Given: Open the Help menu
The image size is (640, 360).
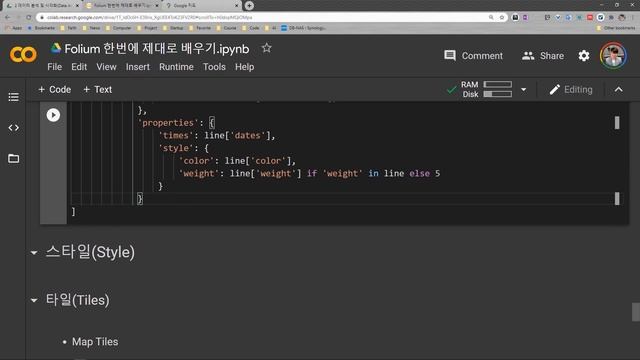Looking at the screenshot, I should [244, 67].
